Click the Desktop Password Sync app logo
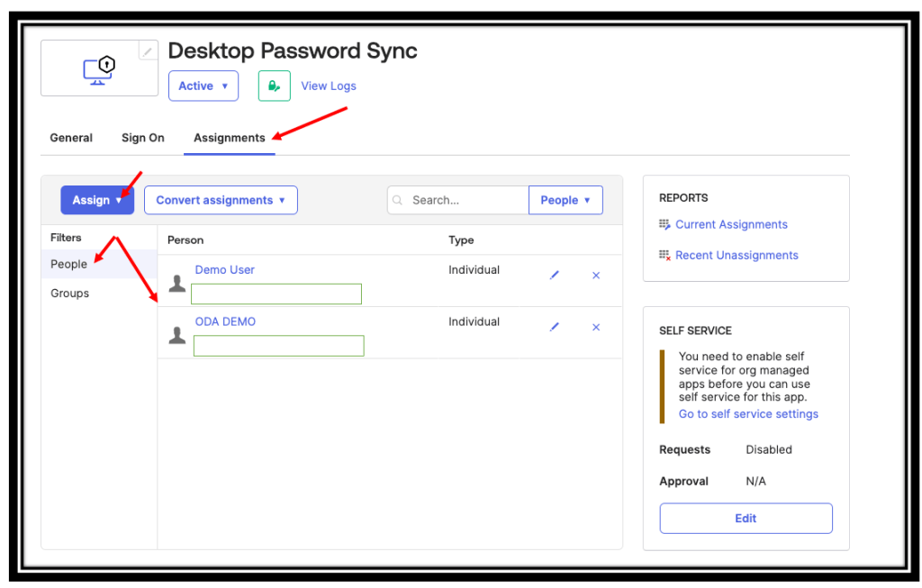The width and height of the screenshot is (922, 588). pyautogui.click(x=99, y=68)
